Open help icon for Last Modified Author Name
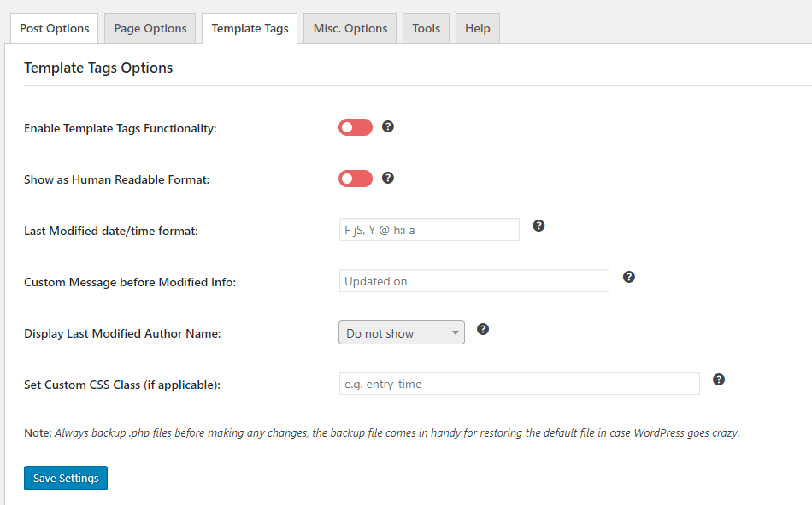 (483, 330)
